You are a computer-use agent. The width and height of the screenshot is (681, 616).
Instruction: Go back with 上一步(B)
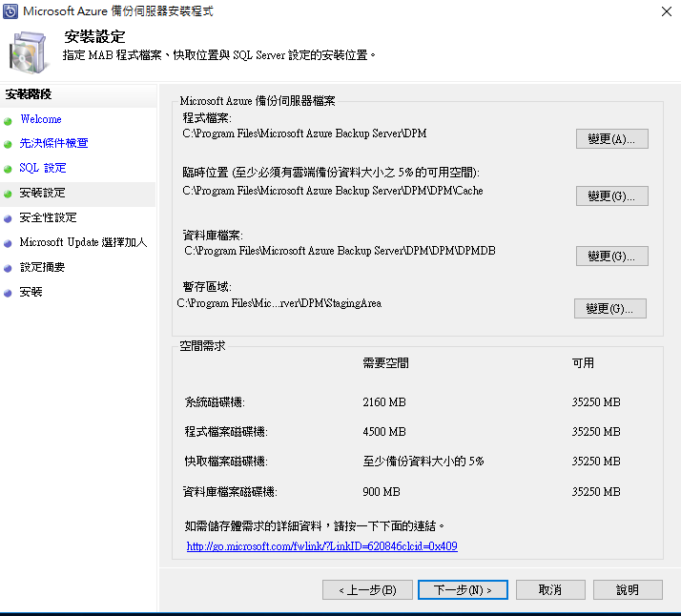click(x=367, y=590)
